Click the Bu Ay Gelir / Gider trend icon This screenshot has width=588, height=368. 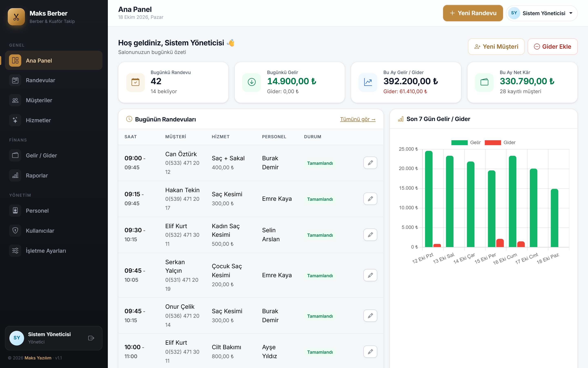[x=368, y=82]
